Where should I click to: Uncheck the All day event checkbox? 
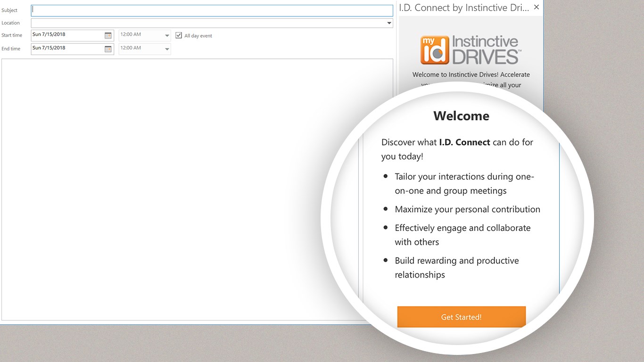tap(179, 35)
